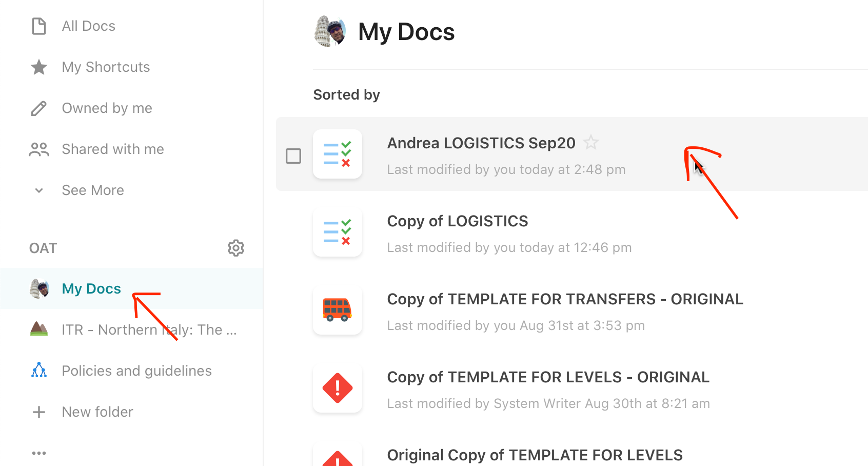Click Policies and guidelines folder icon
The width and height of the screenshot is (868, 466).
coord(39,370)
